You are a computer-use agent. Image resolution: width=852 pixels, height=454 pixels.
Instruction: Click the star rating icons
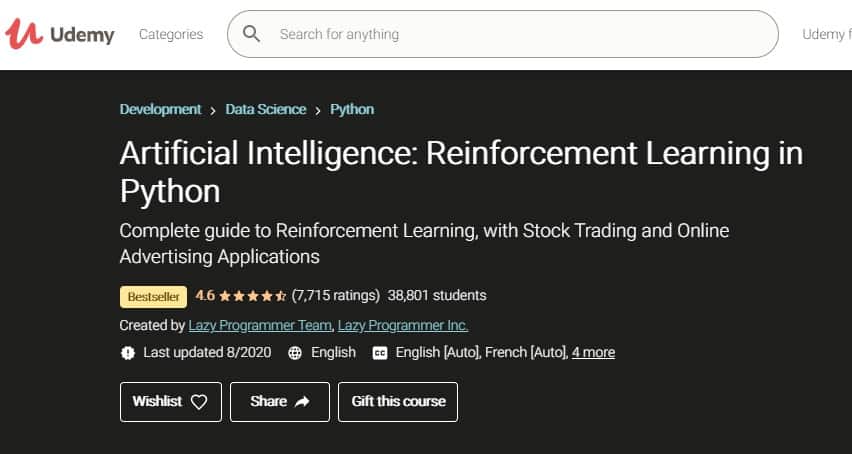pos(253,296)
